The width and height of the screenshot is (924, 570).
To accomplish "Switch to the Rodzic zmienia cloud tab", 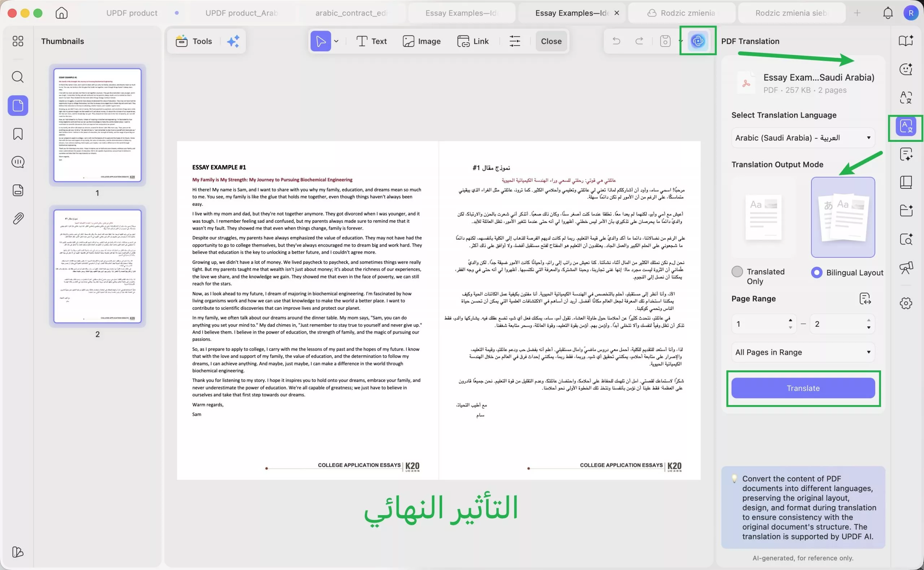I will point(681,13).
